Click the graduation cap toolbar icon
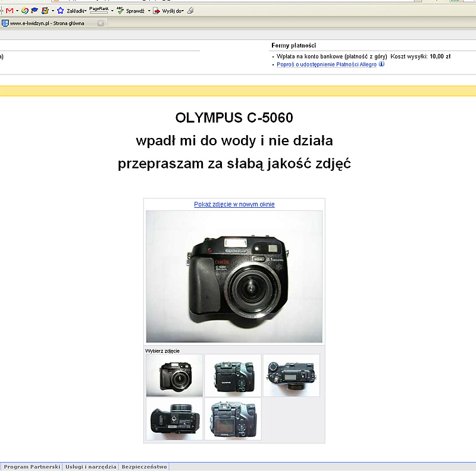The image size is (476, 476). (35, 11)
